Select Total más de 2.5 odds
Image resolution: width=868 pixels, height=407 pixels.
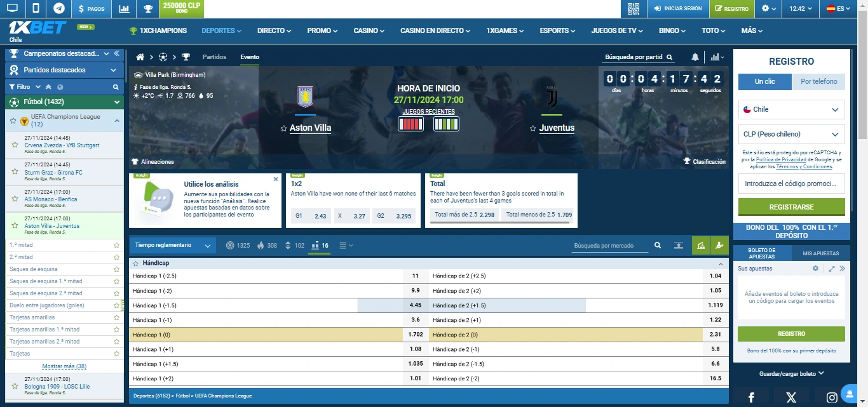tap(465, 215)
